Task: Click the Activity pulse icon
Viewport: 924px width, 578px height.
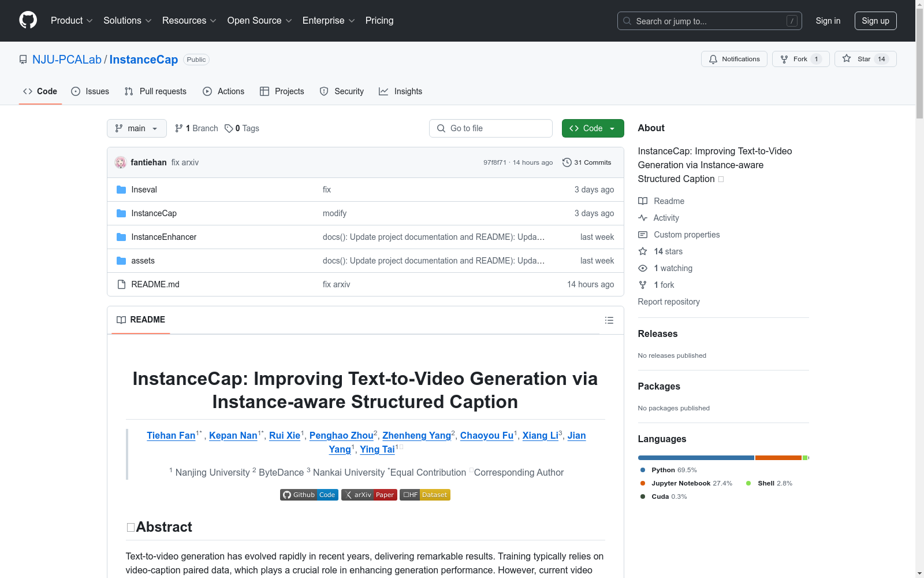Action: (x=643, y=218)
